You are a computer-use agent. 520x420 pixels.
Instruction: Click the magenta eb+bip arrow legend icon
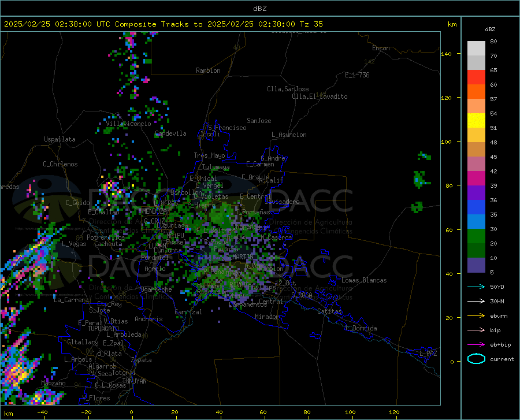point(476,345)
